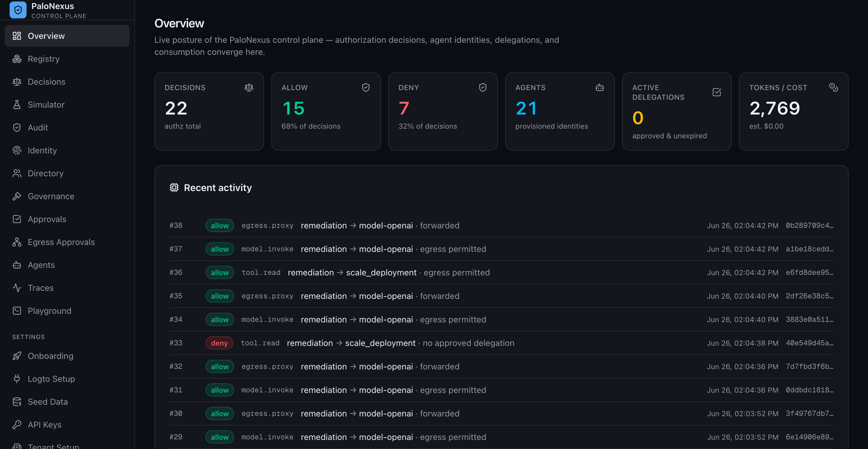Image resolution: width=868 pixels, height=449 pixels.
Task: Click the allow badge on row #38
Action: pyautogui.click(x=220, y=225)
